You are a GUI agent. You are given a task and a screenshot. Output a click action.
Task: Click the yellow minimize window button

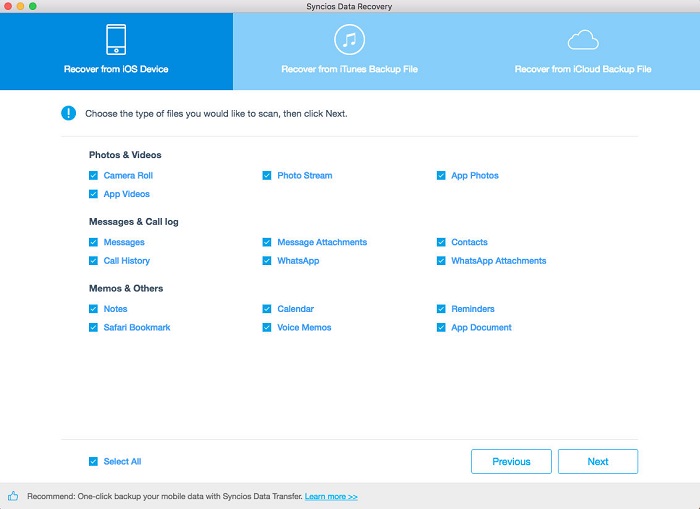pos(20,6)
